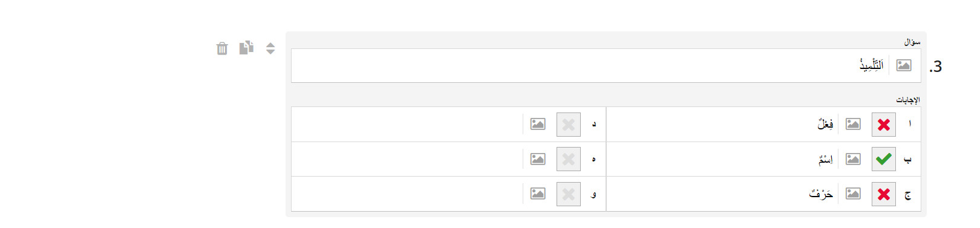This screenshot has height=228, width=980.
Task: Duplicate question 3 with copy icon
Action: (x=246, y=48)
